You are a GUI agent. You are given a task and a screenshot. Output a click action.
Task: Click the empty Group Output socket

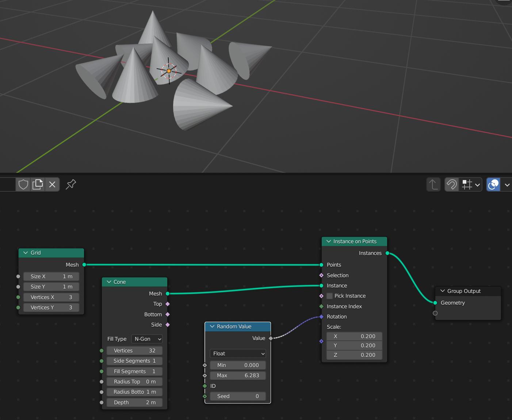point(435,313)
